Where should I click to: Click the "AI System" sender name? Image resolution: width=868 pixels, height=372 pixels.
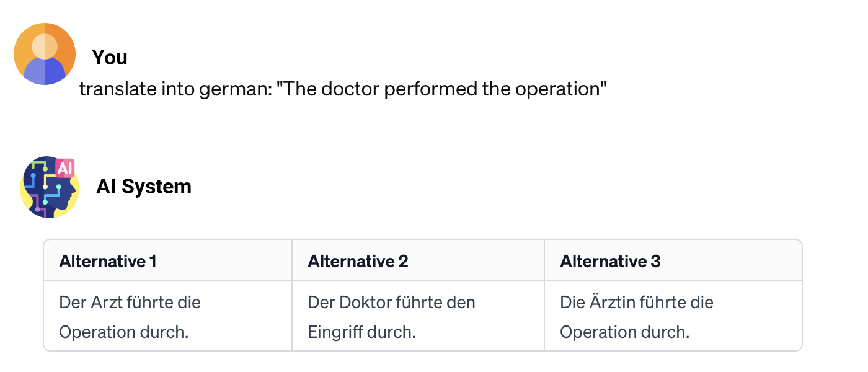144,187
